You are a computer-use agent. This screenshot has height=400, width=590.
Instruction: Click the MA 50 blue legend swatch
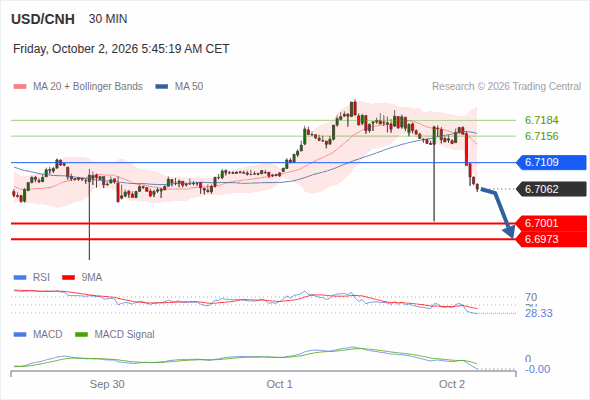162,87
